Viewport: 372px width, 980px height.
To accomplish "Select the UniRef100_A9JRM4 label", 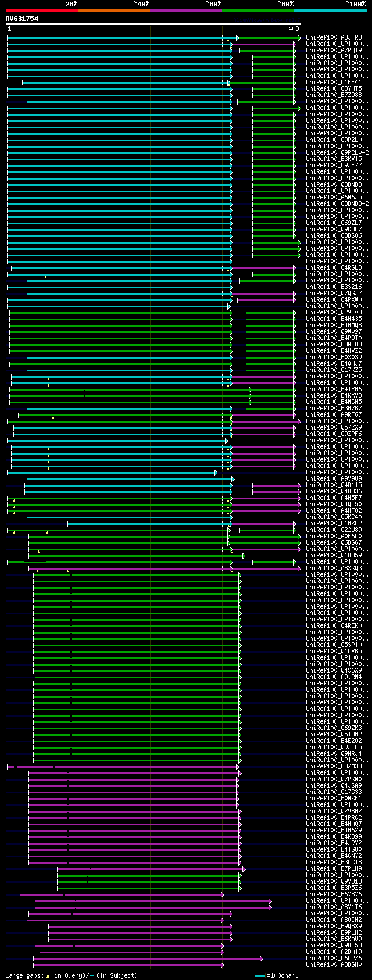I will (334, 677).
